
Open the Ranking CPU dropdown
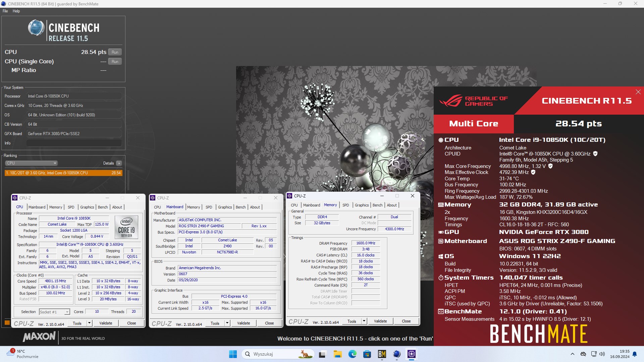pos(31,163)
